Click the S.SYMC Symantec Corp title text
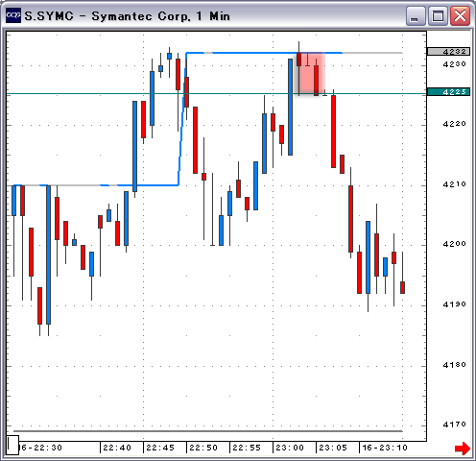This screenshot has height=461, width=476. pos(128,16)
